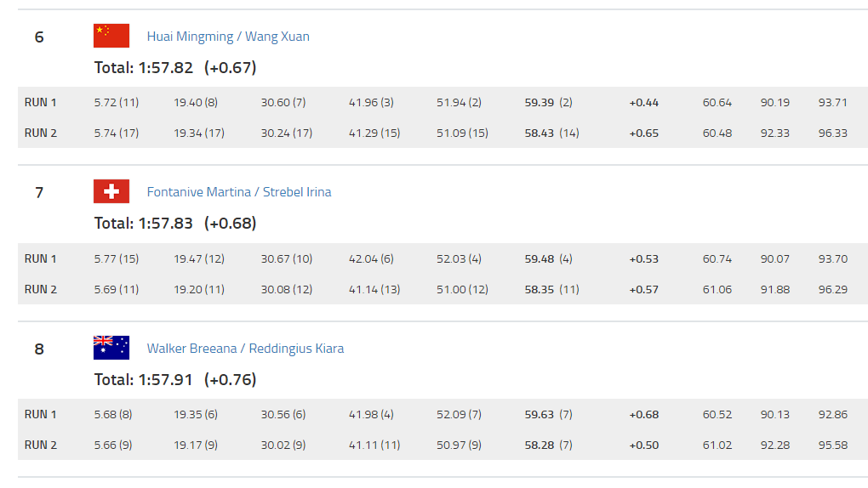Click Switzerland's RUN 2 finish time 58.35

point(540,290)
